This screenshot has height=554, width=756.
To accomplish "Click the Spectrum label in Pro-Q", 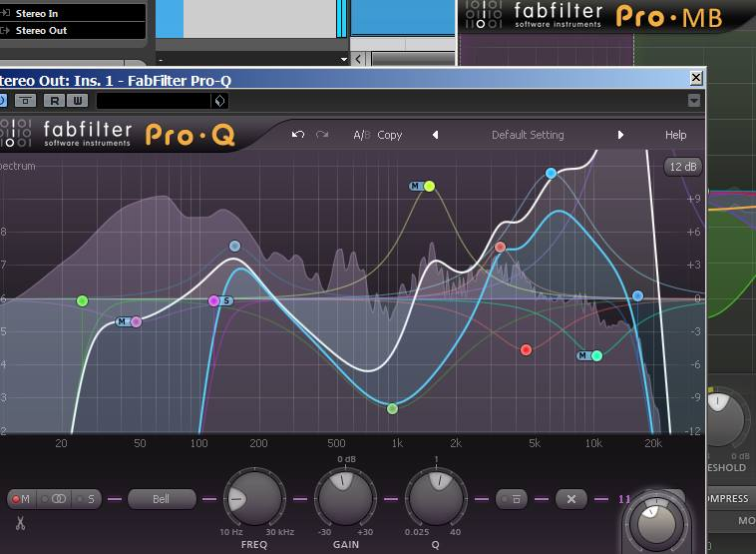I will pyautogui.click(x=17, y=166).
